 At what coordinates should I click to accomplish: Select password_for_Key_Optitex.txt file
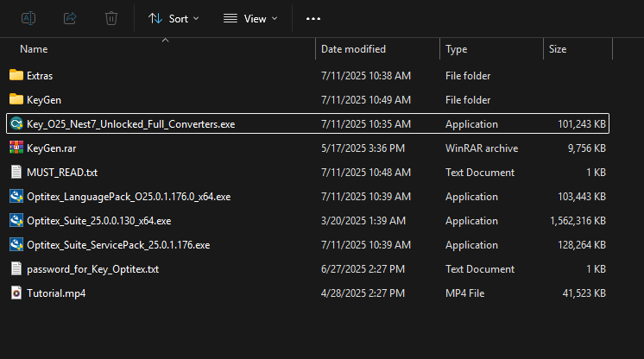point(92,269)
